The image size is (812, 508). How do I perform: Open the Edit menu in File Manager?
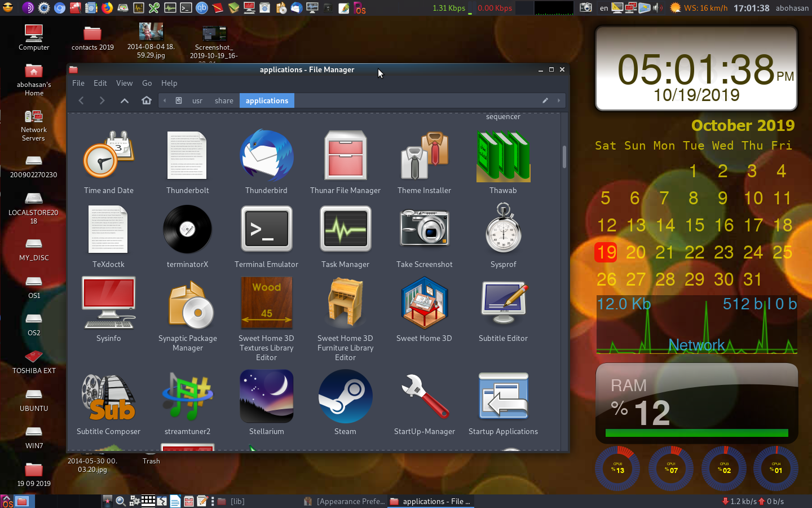(x=100, y=83)
